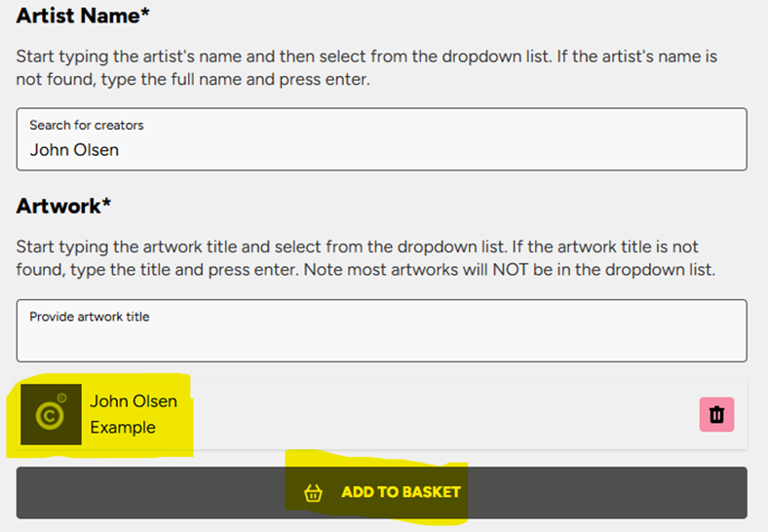
Task: Click the Artist Name heading
Action: (x=83, y=16)
